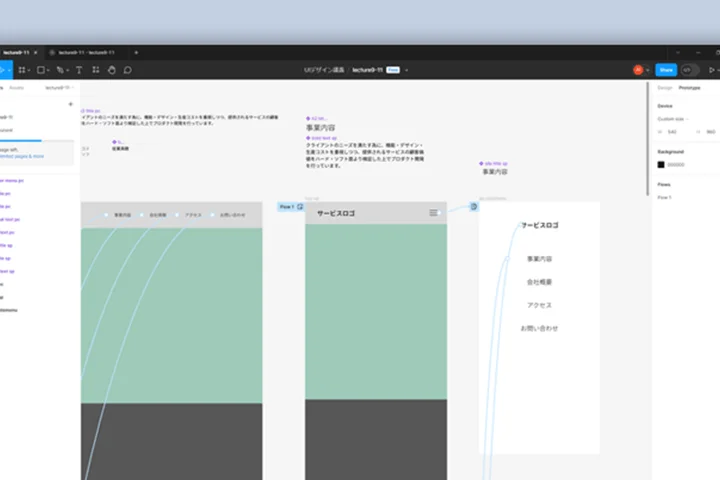Click UIデザイン講座 project name

coord(324,70)
